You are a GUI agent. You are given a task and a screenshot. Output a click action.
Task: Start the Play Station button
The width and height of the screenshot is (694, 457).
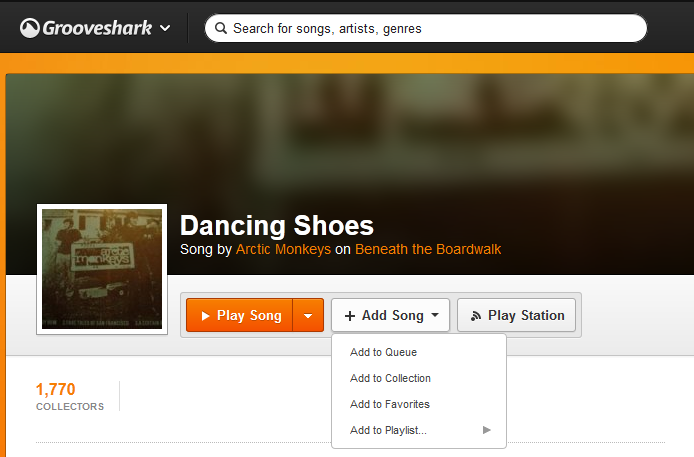[x=517, y=316]
